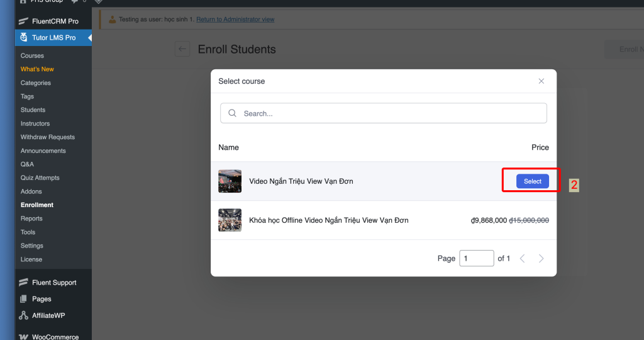Click the FluentCRM Pro sidebar icon
The image size is (644, 340).
[24, 21]
